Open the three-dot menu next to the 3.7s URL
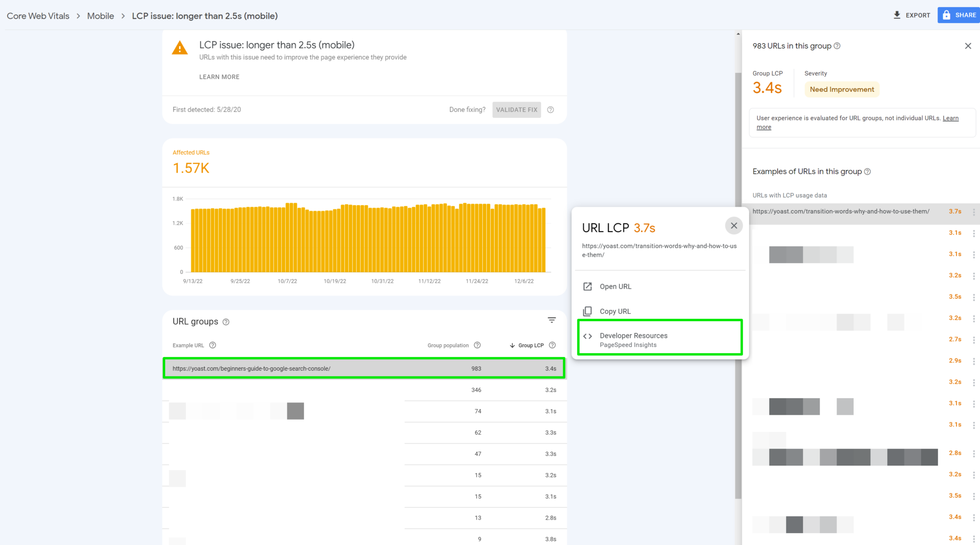Screen dimensions: 980x545 (974, 211)
